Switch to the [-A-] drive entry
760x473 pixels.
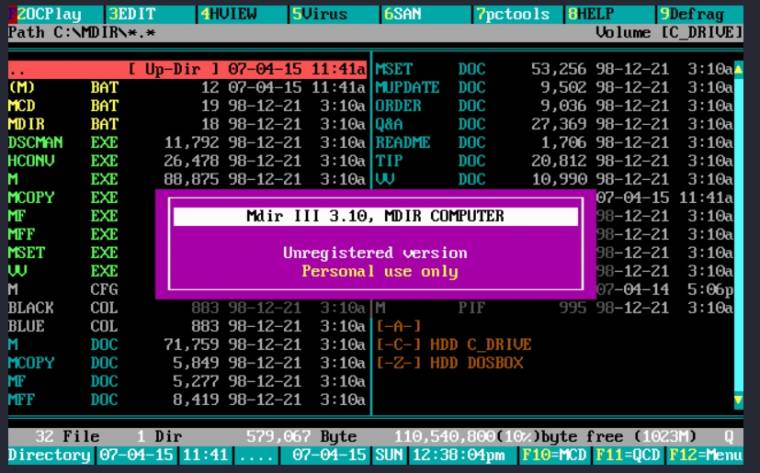coord(398,326)
